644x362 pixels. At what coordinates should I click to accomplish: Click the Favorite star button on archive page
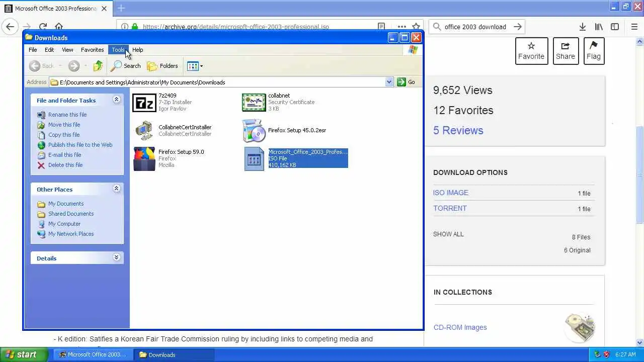click(x=531, y=51)
